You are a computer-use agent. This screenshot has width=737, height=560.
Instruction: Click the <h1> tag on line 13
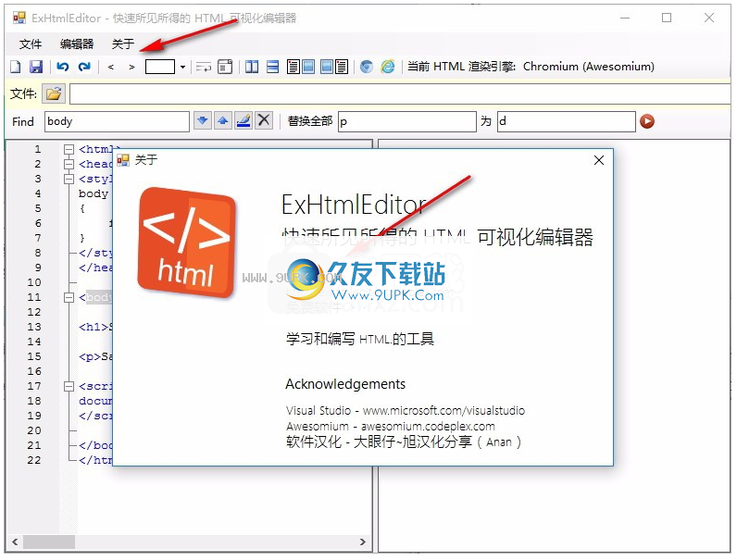point(94,327)
